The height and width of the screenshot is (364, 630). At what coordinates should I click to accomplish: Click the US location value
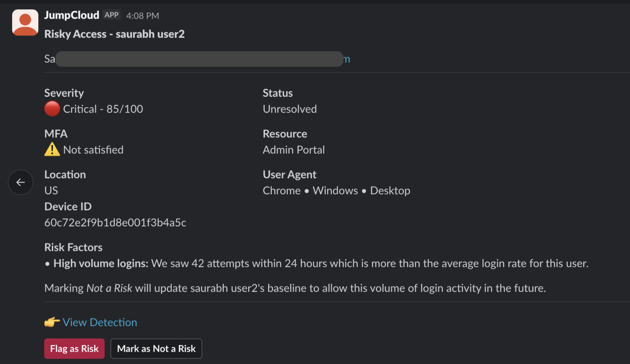coord(51,190)
